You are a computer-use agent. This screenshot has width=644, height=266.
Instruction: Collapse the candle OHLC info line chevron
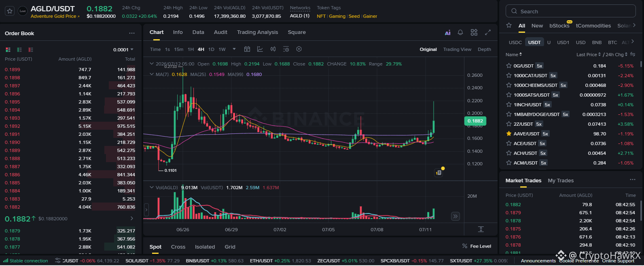[x=152, y=64]
